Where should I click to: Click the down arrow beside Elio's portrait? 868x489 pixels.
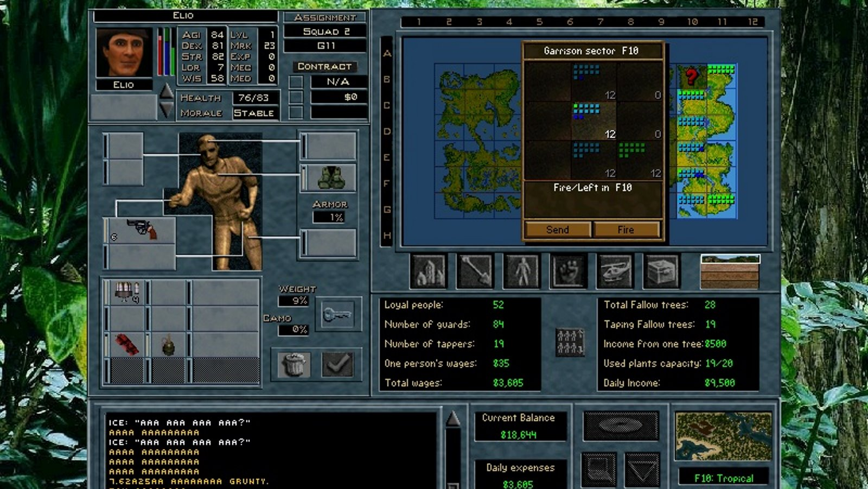[167, 110]
